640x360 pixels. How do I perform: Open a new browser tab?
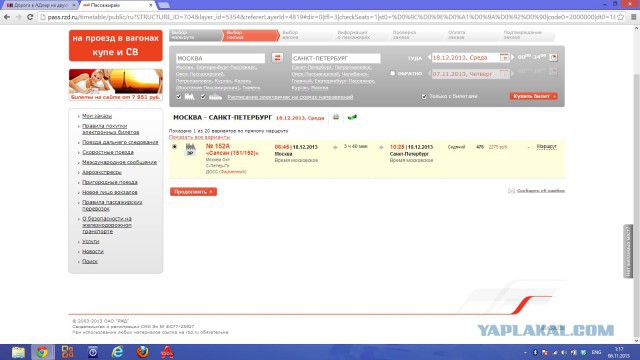(164, 5)
